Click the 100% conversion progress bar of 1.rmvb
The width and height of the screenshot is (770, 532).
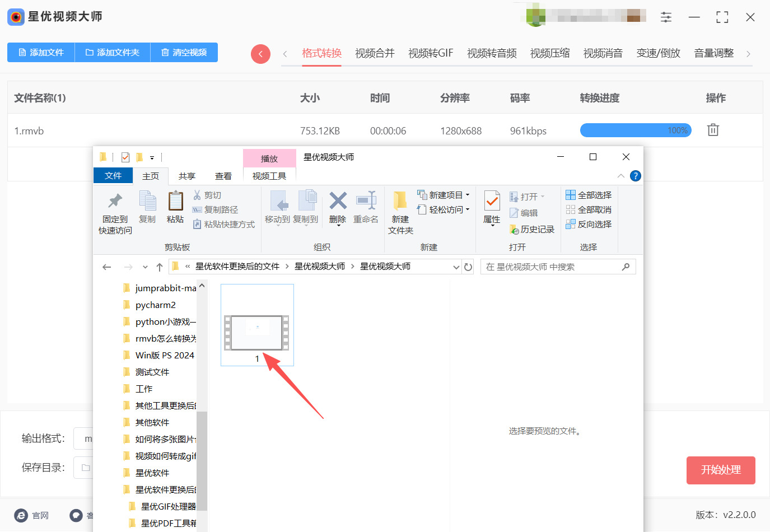point(635,130)
